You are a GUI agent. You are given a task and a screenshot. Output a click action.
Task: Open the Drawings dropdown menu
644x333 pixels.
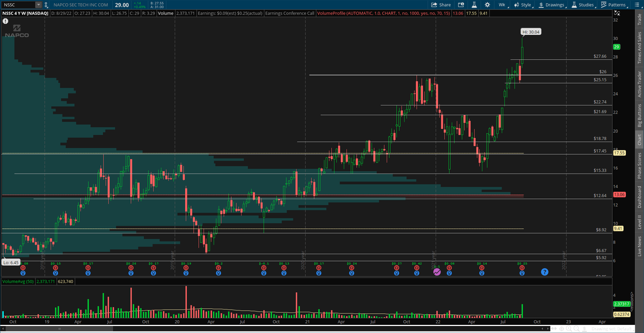pyautogui.click(x=552, y=4)
